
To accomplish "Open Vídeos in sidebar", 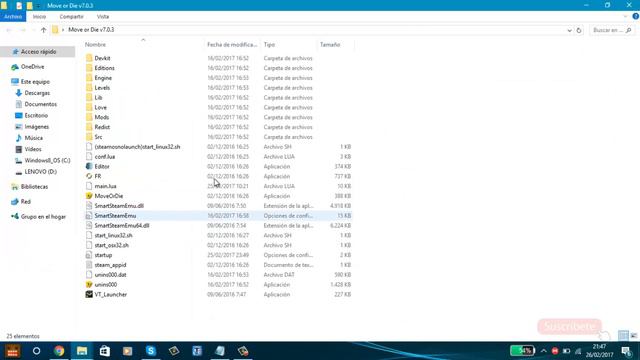I will [33, 149].
